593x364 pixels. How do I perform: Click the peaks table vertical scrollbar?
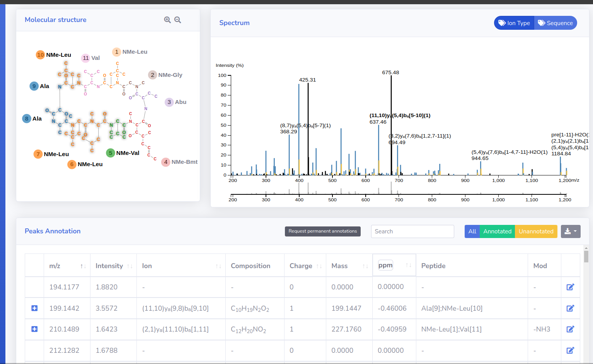(x=586, y=257)
